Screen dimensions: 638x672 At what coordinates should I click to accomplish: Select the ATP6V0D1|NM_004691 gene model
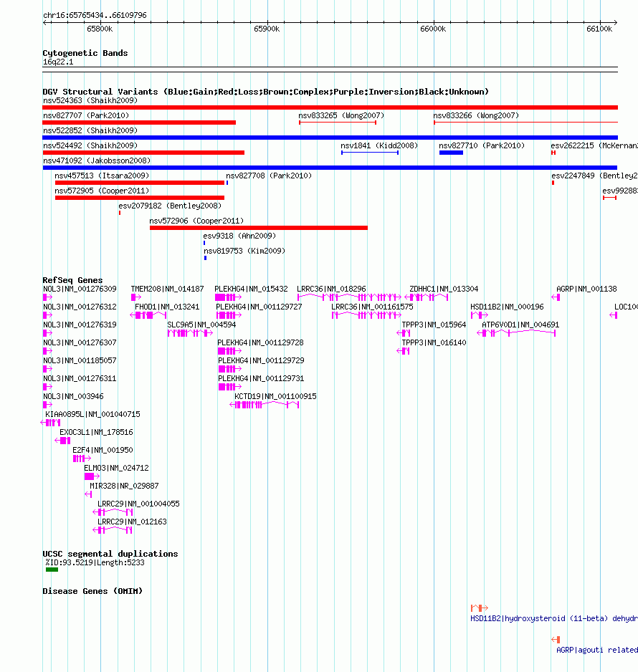point(516,333)
